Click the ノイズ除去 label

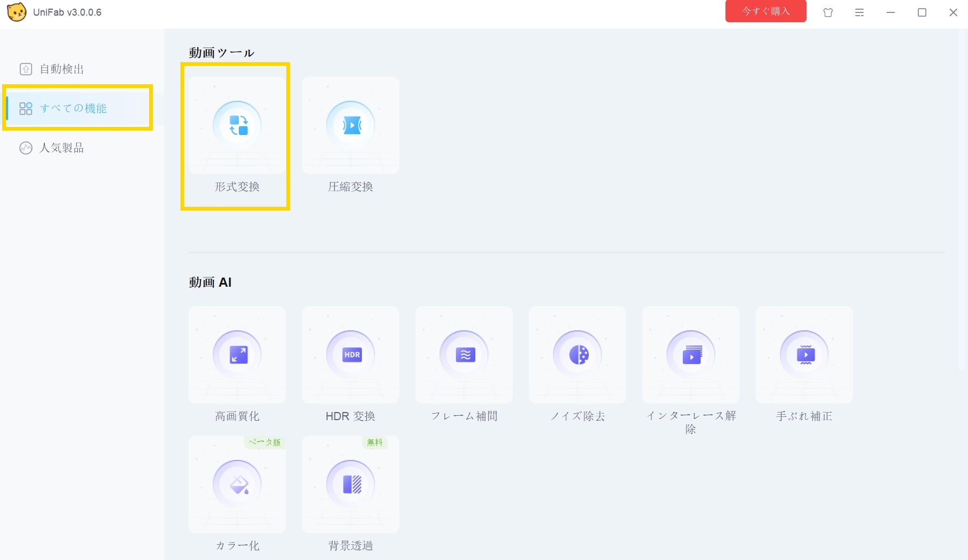tap(577, 416)
